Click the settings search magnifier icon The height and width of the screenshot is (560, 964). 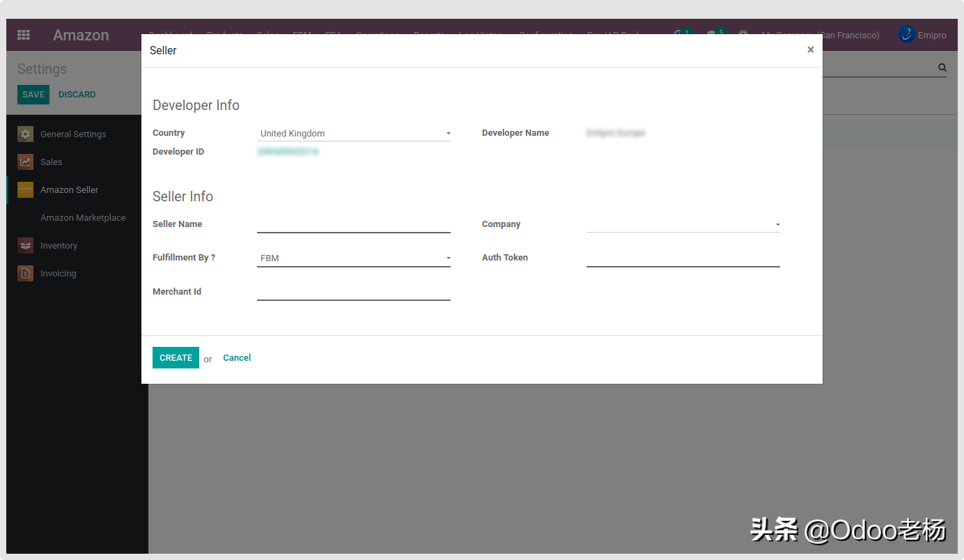[942, 68]
